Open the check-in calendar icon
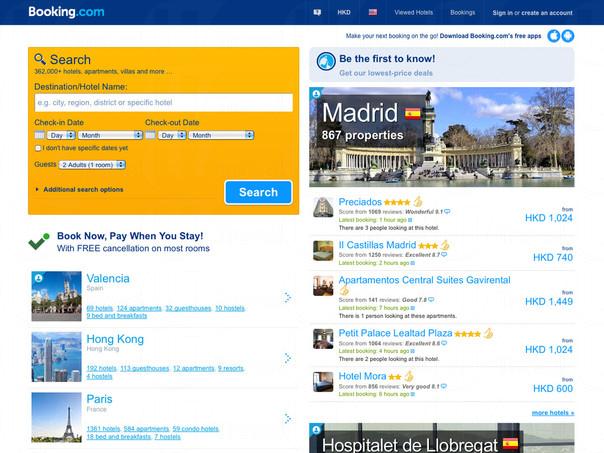 (39, 135)
